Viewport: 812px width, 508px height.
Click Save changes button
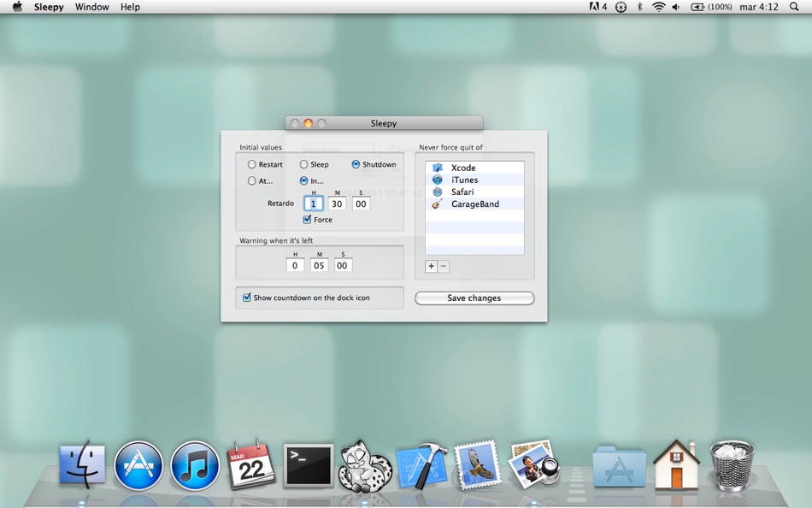(x=474, y=298)
